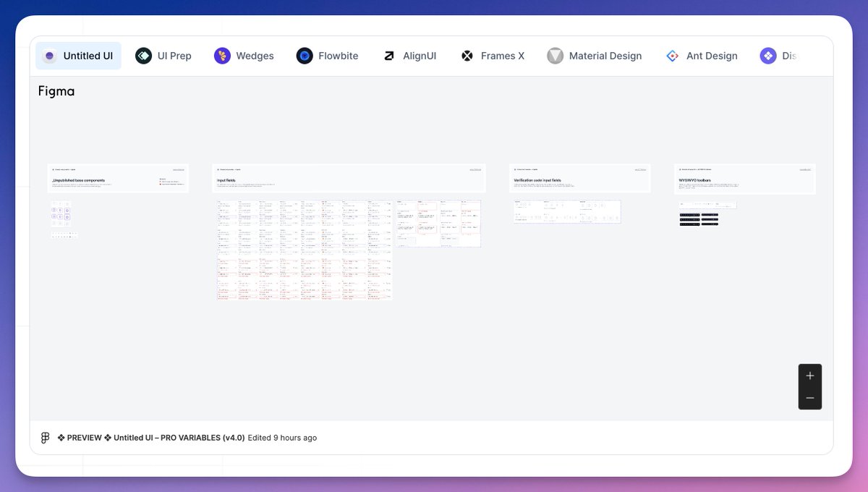Screen dimensions: 868x492
Task: Switch to the Ant Design tab
Action: 702,56
